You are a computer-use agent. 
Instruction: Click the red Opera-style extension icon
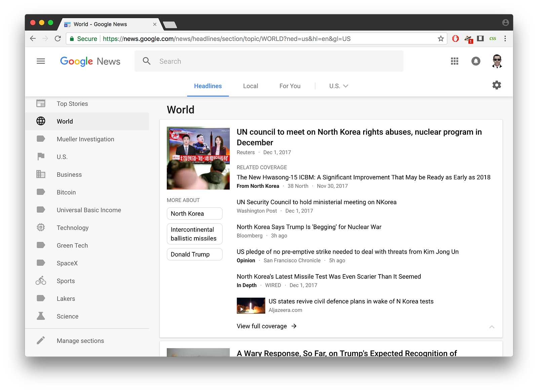click(x=455, y=39)
